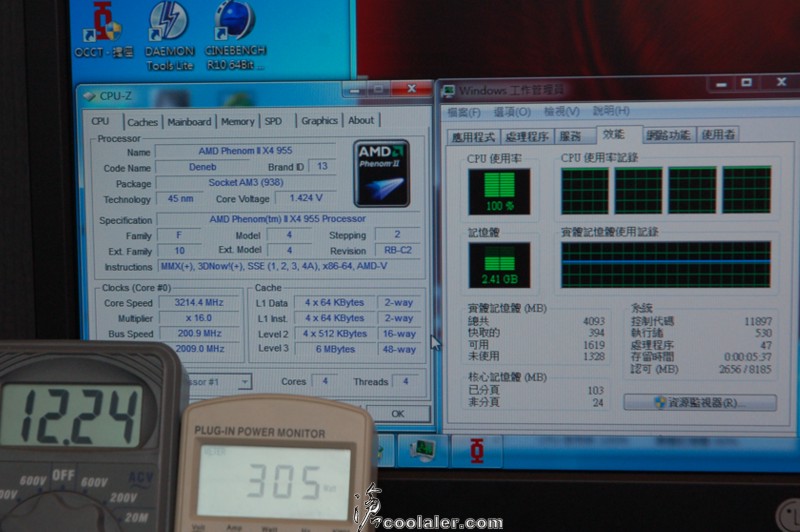Image resolution: width=800 pixels, height=532 pixels.
Task: Click the Name field 'AMD Phenom II X4 955'
Action: 245,150
